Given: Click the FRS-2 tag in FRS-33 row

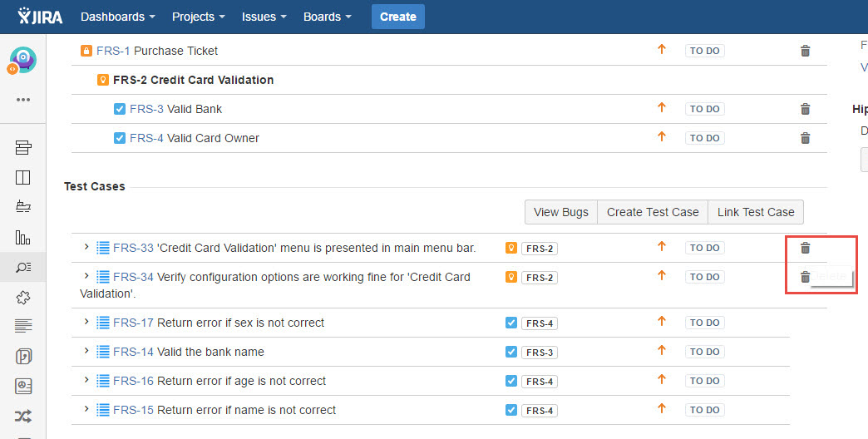Looking at the screenshot, I should 540,249.
